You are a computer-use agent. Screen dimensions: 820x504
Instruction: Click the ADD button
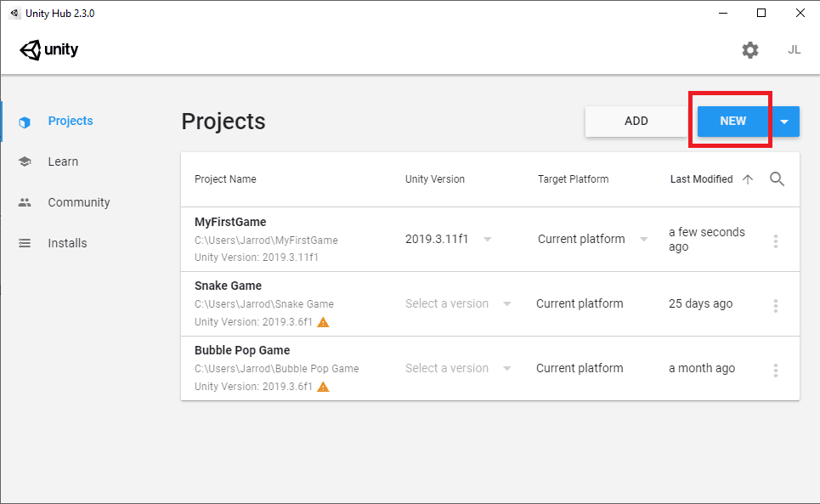[x=636, y=122]
